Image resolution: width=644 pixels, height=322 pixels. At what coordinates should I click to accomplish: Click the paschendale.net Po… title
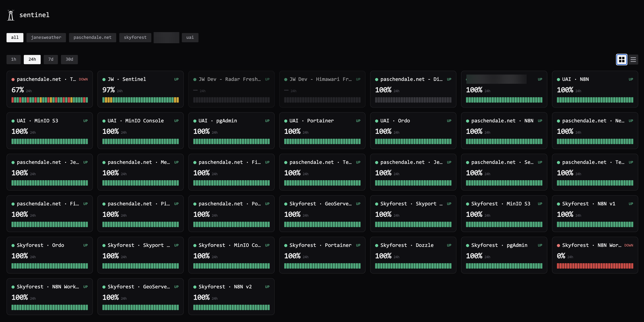230,204
